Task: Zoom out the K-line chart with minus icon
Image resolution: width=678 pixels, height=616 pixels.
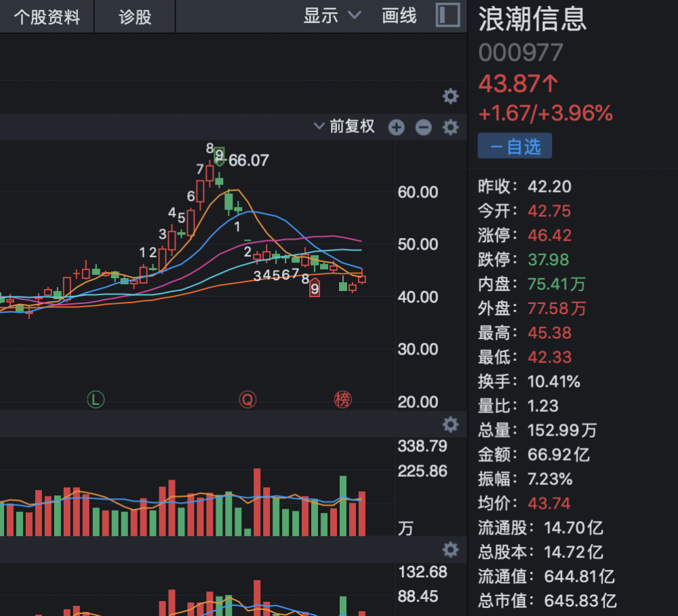Action: click(x=423, y=127)
